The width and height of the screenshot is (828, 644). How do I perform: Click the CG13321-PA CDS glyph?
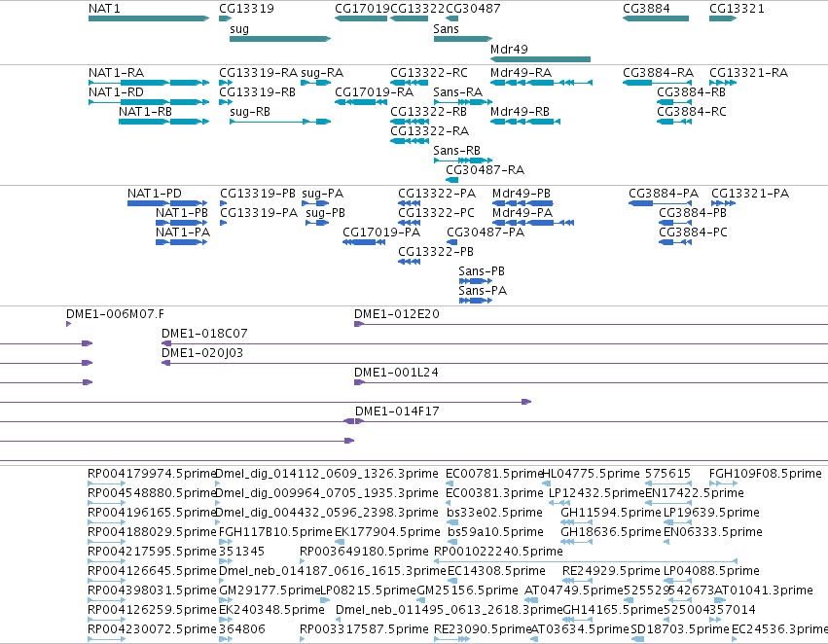[x=724, y=203]
